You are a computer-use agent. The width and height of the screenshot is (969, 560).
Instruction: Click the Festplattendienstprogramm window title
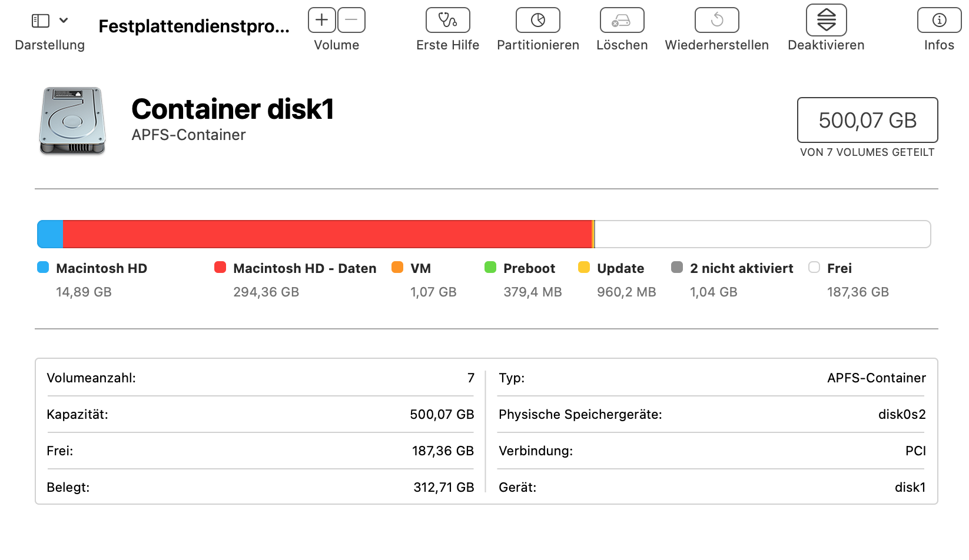(194, 26)
